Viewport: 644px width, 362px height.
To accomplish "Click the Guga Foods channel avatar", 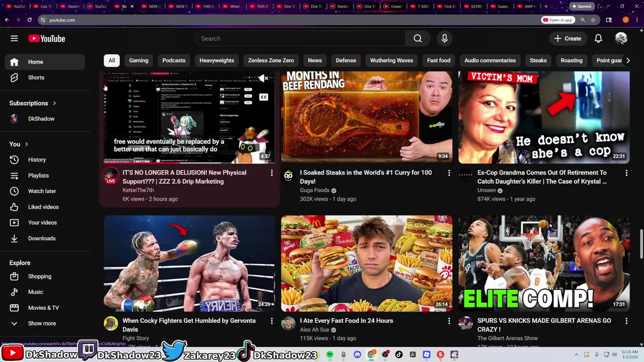I will 288,175.
